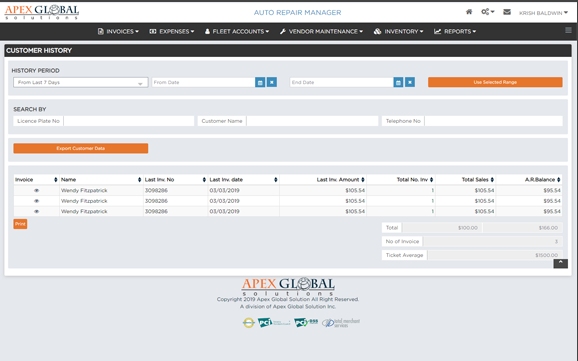Click Export Customer Data button
The width and height of the screenshot is (578, 361).
(81, 148)
